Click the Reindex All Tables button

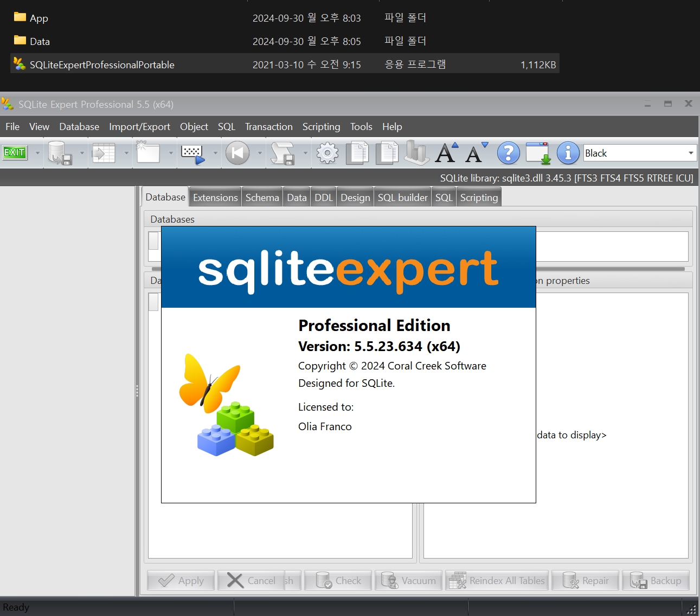tap(497, 580)
